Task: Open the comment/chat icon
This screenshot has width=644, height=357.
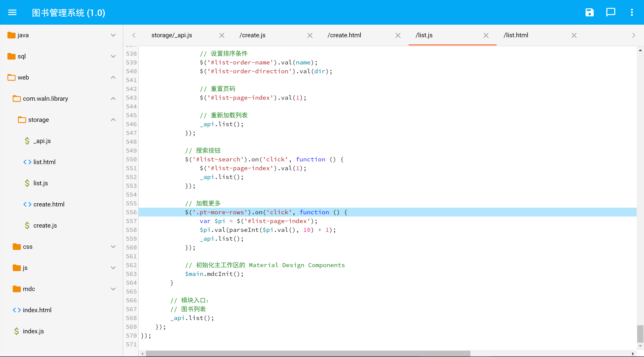Action: point(611,12)
